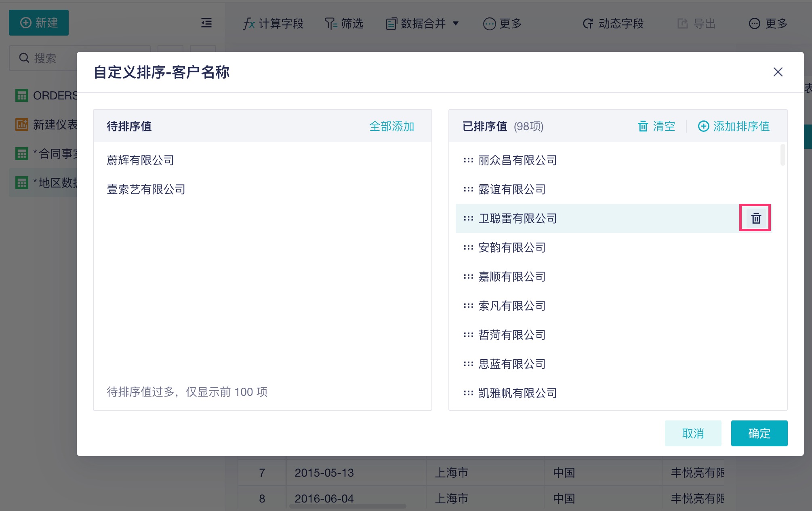The height and width of the screenshot is (511, 812).
Task: Open the right-side 更多 ellipsis icon
Action: (x=754, y=24)
